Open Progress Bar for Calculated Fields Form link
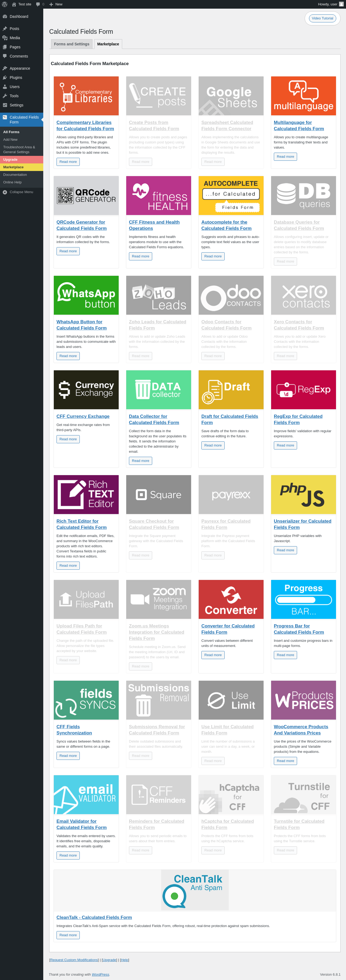The width and height of the screenshot is (346, 980). [299, 629]
